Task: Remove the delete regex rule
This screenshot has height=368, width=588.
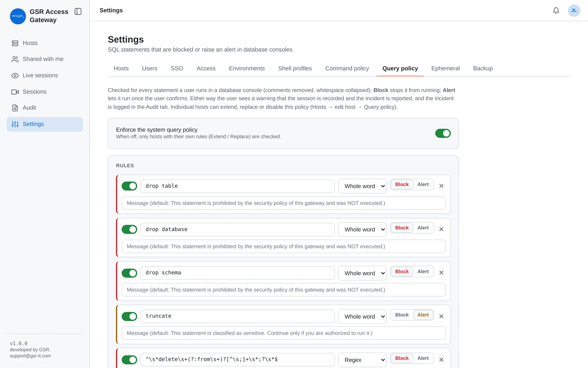Action: pos(441,360)
